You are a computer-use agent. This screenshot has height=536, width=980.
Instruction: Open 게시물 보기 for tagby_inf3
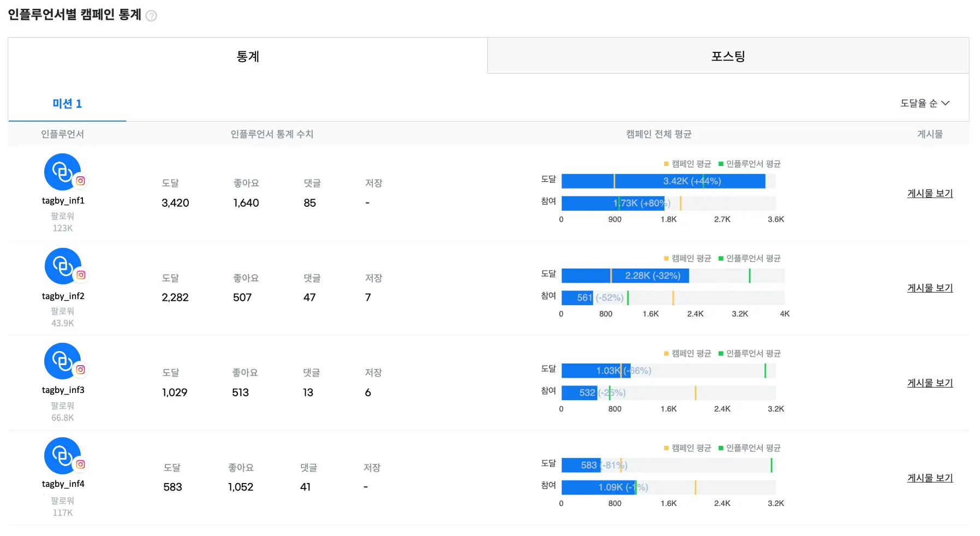[x=930, y=383]
